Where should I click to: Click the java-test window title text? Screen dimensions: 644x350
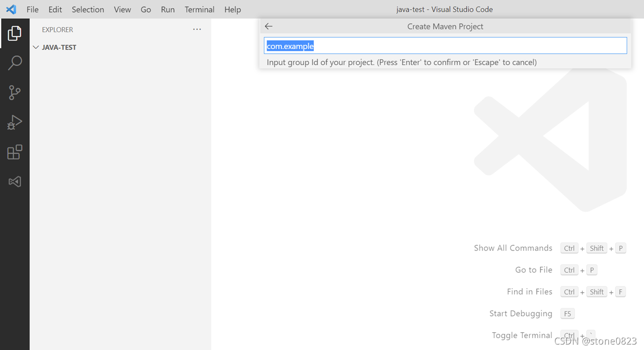click(444, 9)
